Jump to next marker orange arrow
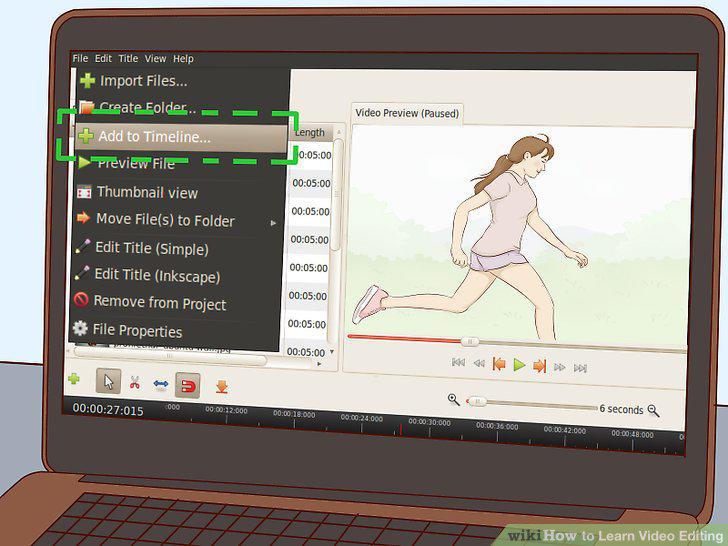The image size is (728, 546). [540, 366]
